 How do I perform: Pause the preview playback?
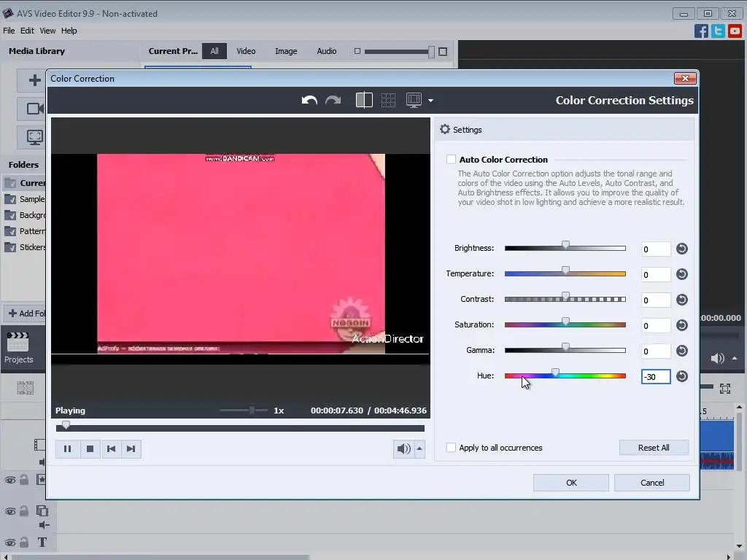pos(67,448)
